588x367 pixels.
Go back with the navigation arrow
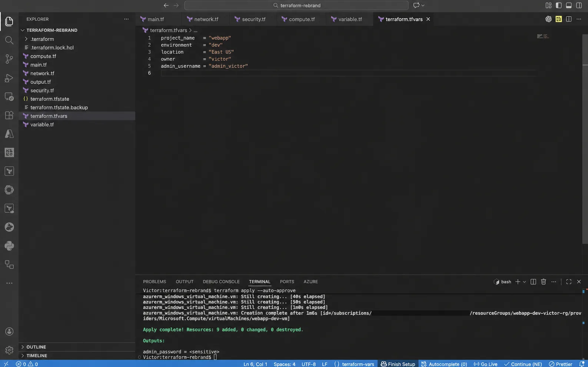pos(166,5)
